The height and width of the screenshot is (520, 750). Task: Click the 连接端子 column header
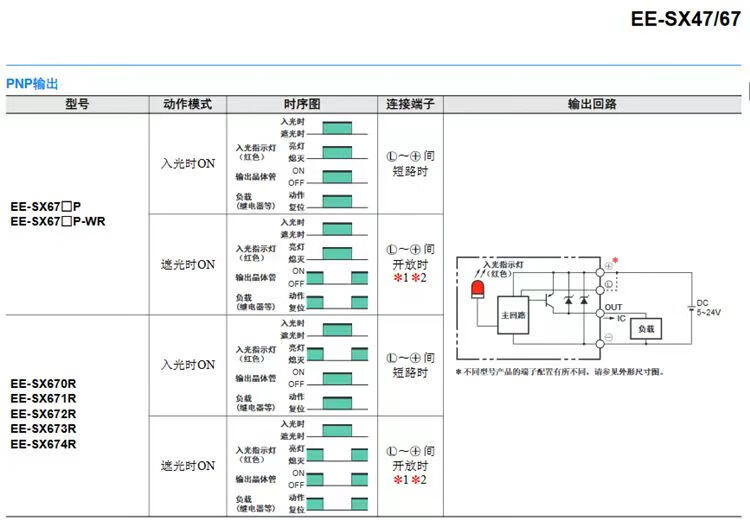pos(409,104)
